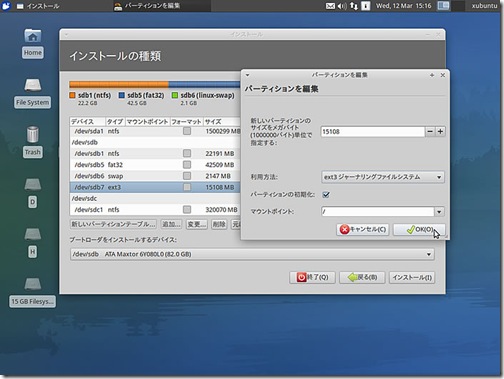The height and width of the screenshot is (379, 504).
Task: Click the 新しいパーティションテーブル... button
Action: click(113, 224)
